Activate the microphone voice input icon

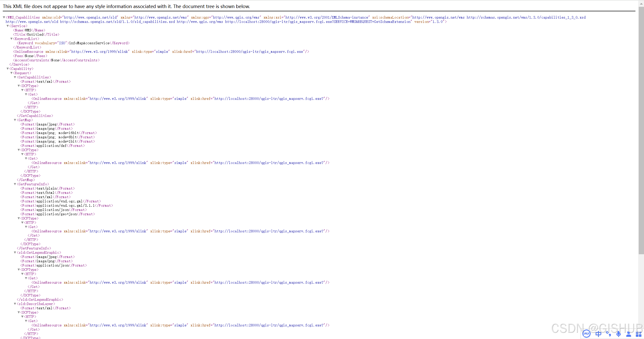(619, 334)
